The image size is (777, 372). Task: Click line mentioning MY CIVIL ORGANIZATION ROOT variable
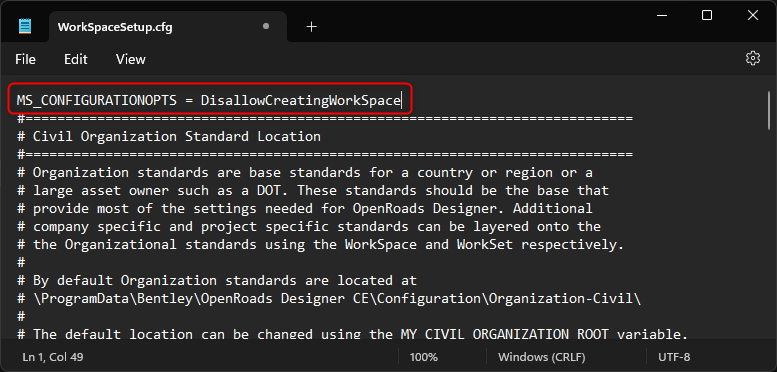click(x=352, y=333)
